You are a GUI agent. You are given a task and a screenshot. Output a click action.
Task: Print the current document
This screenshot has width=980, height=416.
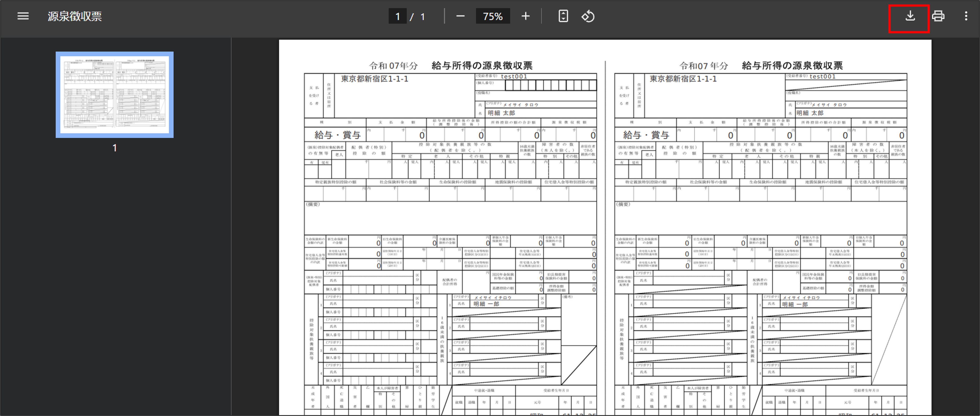pyautogui.click(x=938, y=16)
